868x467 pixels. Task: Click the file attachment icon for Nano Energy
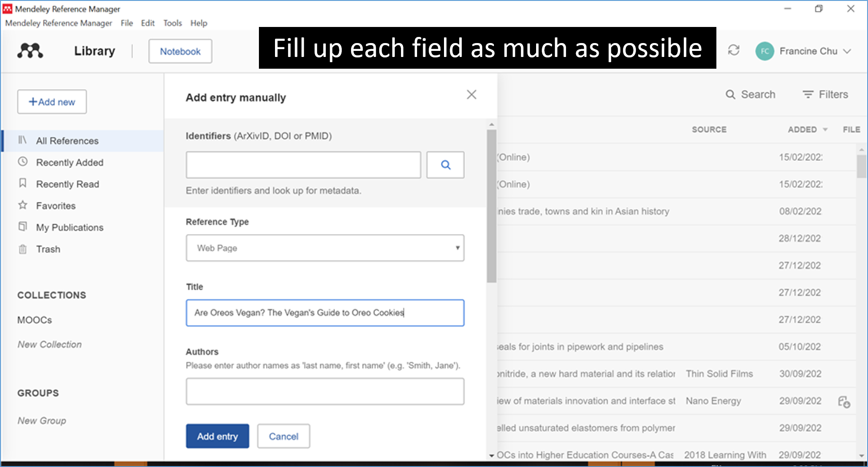844,401
